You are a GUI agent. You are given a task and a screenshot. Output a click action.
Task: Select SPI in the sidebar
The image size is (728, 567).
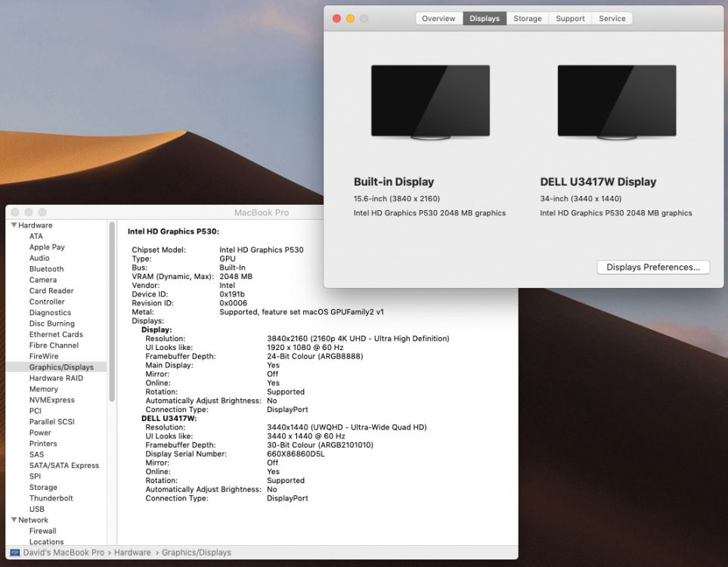[36, 476]
